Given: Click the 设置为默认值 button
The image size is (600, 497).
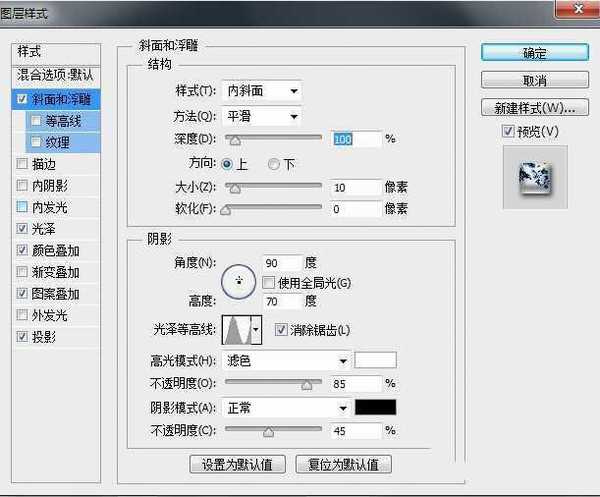Looking at the screenshot, I should point(237,464).
